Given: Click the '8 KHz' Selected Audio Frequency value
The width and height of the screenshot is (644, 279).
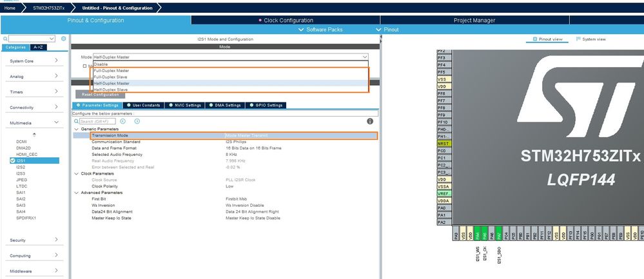Looking at the screenshot, I should click(x=230, y=154).
